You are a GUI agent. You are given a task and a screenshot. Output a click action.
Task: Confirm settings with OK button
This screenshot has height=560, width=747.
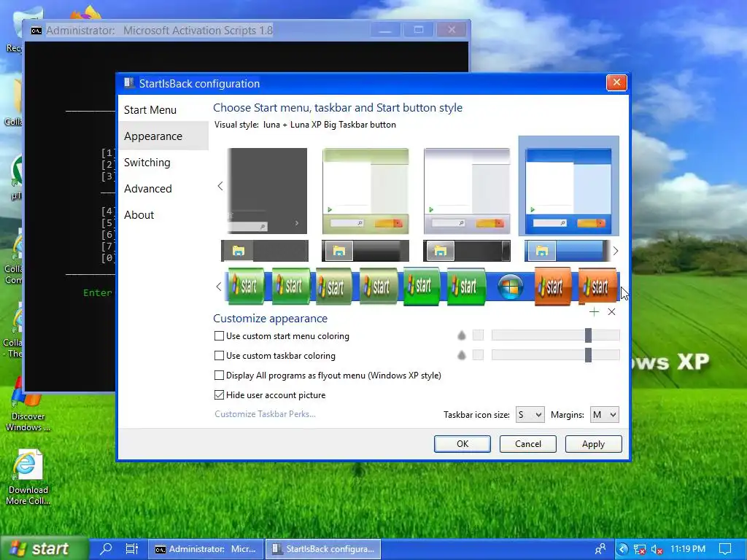pos(462,444)
